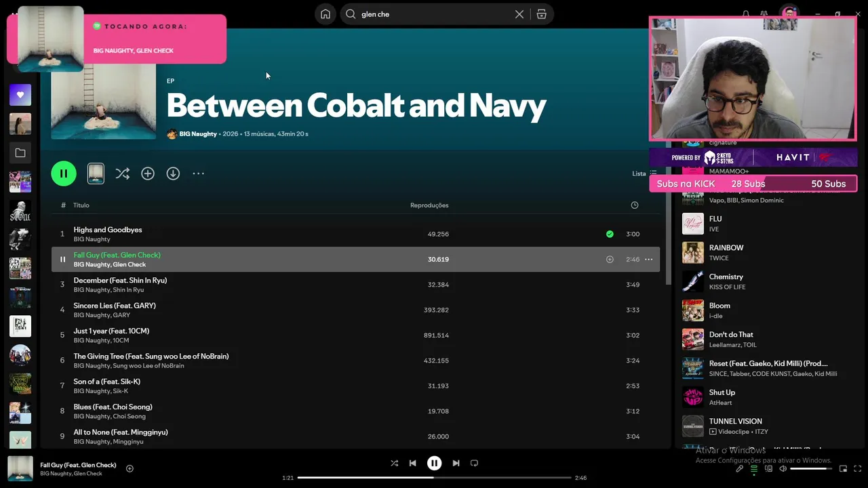Image resolution: width=868 pixels, height=488 pixels.
Task: Open lyrics microphone icon
Action: point(739,468)
